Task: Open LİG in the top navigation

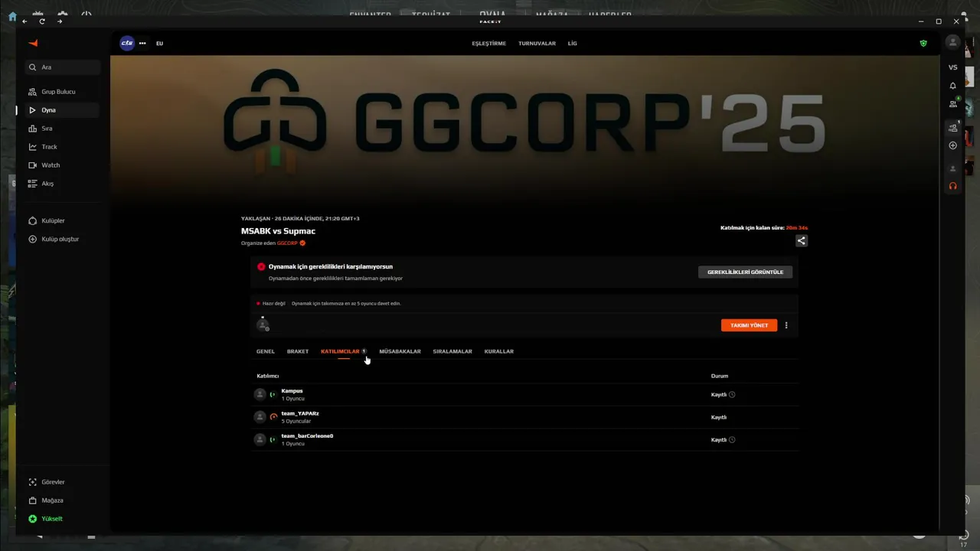Action: [573, 44]
